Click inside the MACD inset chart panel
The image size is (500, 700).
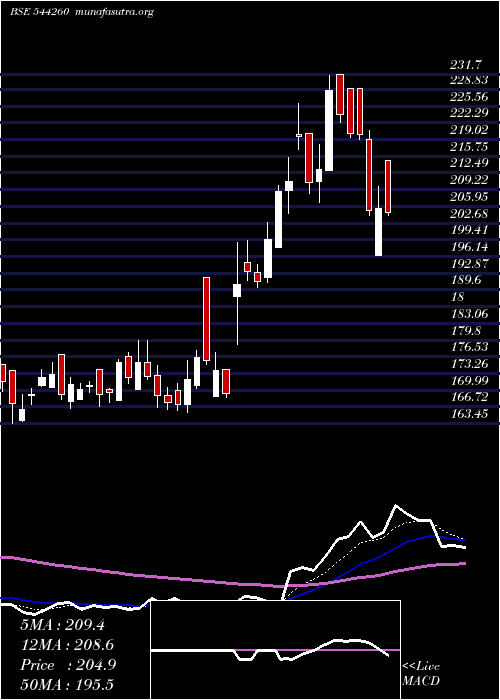click(275, 650)
